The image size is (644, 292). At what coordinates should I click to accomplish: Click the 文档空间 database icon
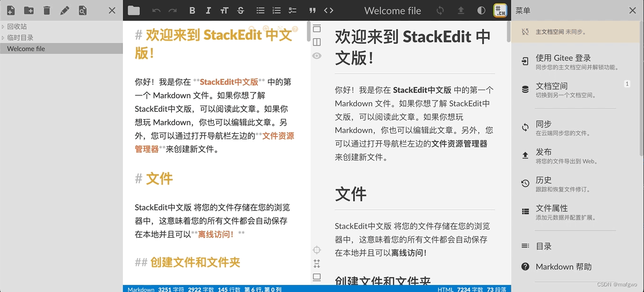tap(525, 89)
